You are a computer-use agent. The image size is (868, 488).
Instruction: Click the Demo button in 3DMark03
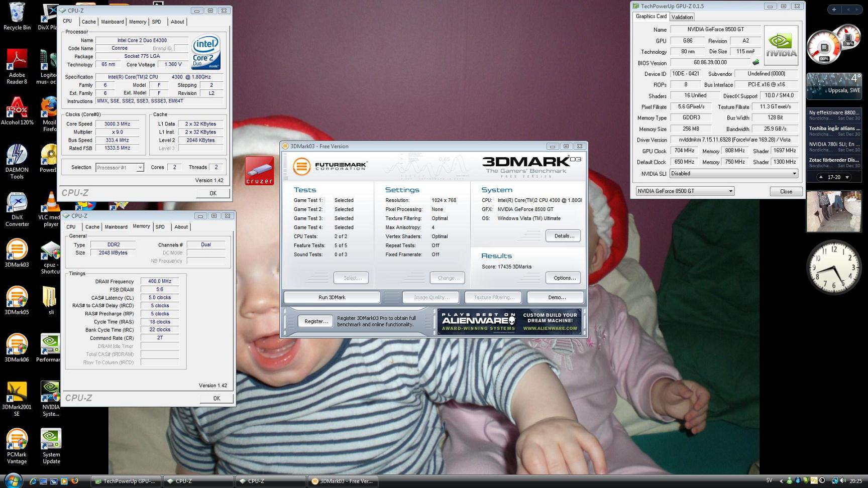556,297
